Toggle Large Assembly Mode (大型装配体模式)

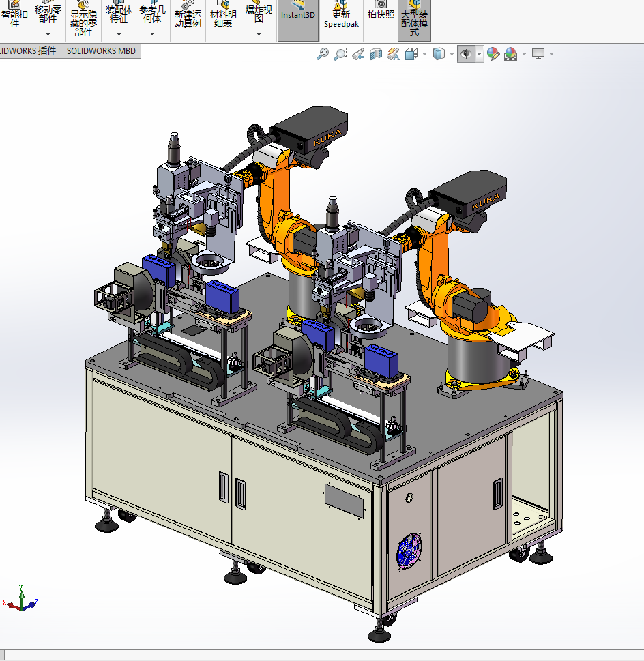(414, 19)
